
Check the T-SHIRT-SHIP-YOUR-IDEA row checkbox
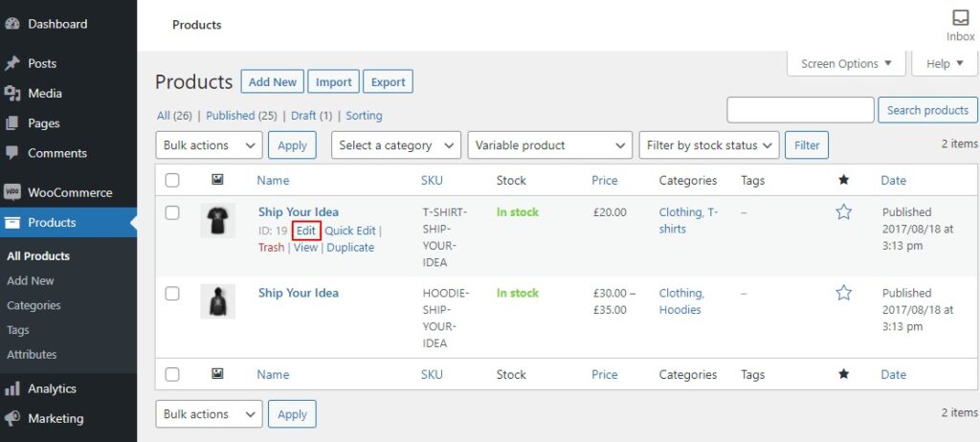[x=172, y=212]
